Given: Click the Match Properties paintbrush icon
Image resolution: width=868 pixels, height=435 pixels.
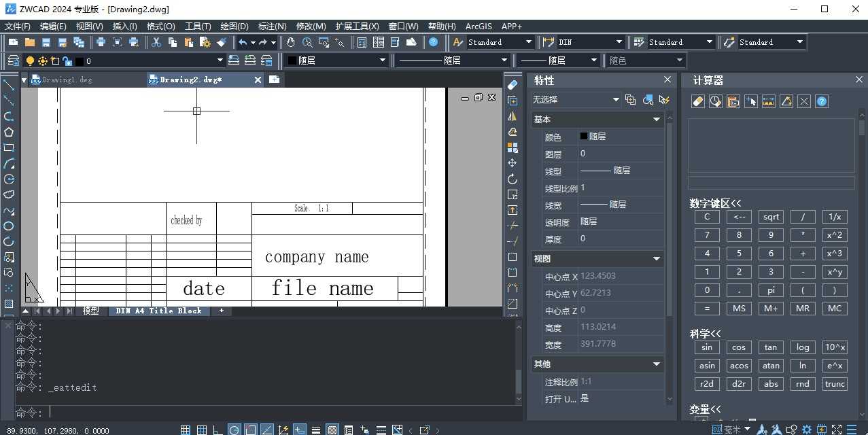Looking at the screenshot, I should [222, 41].
